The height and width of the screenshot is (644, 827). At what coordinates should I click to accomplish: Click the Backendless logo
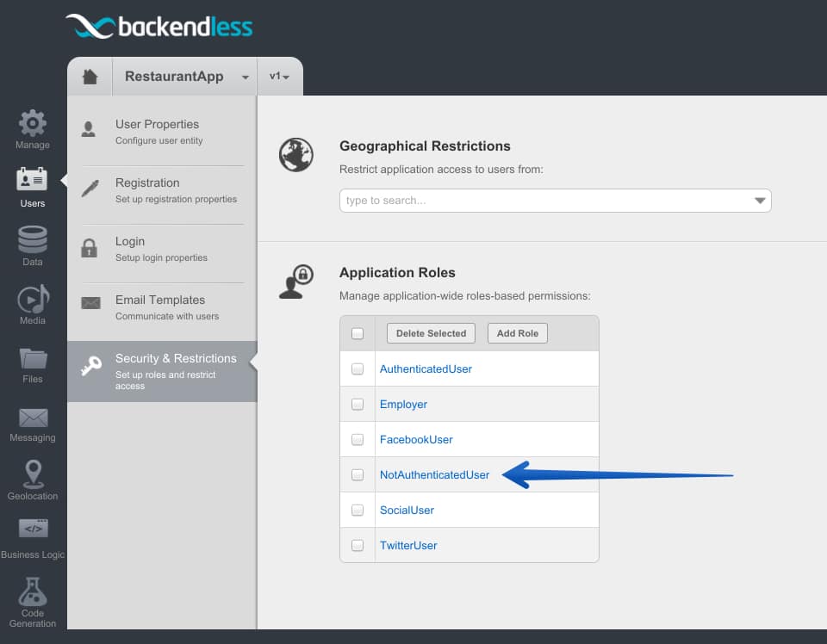click(159, 27)
